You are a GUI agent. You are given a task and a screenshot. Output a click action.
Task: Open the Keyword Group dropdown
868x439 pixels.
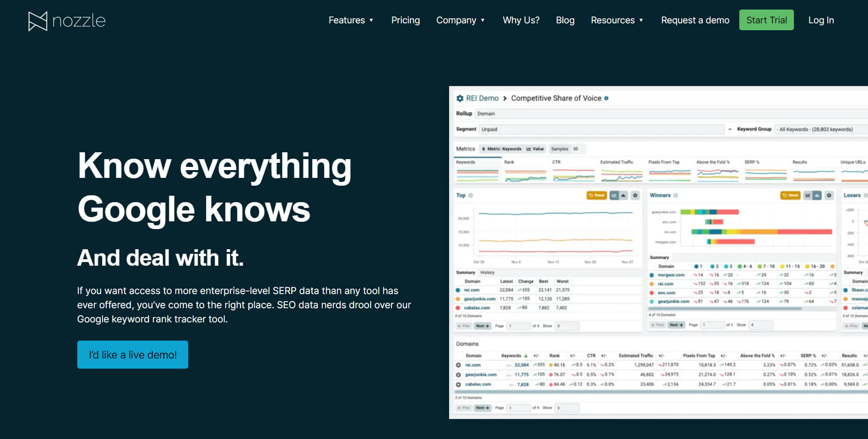pyautogui.click(x=821, y=129)
